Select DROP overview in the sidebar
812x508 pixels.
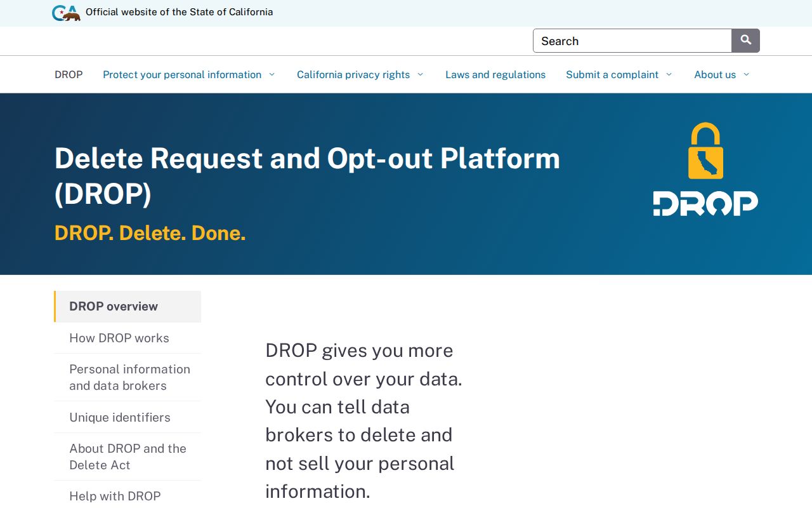pyautogui.click(x=128, y=306)
